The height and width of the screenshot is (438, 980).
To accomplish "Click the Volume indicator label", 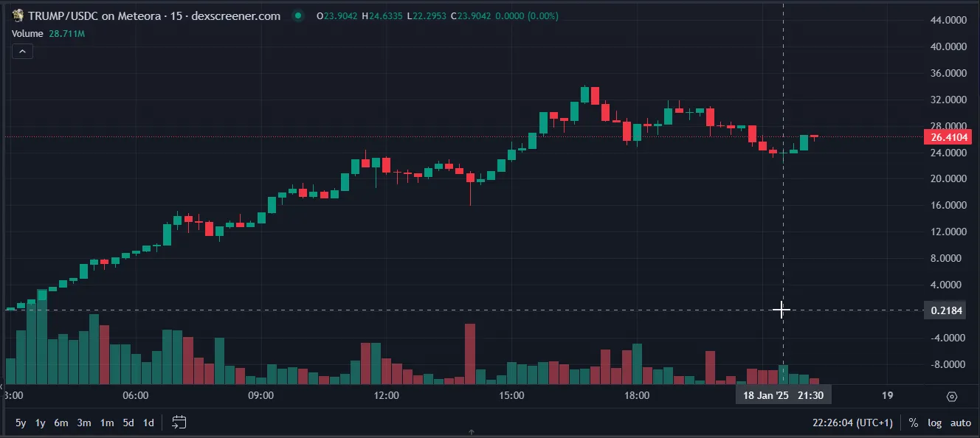I will [27, 33].
